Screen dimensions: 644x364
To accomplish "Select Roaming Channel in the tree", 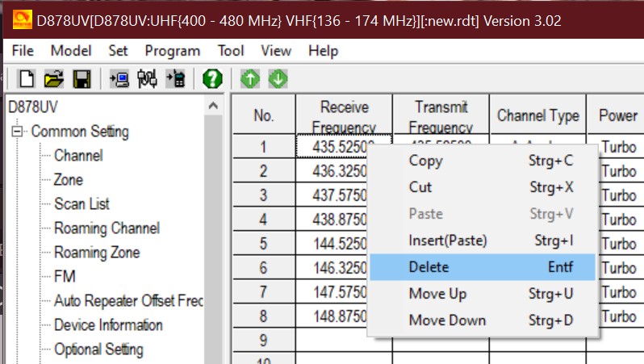I will pos(107,228).
